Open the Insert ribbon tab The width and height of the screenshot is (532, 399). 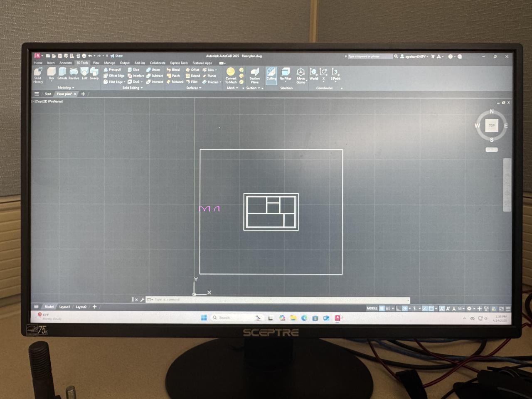[x=51, y=63]
